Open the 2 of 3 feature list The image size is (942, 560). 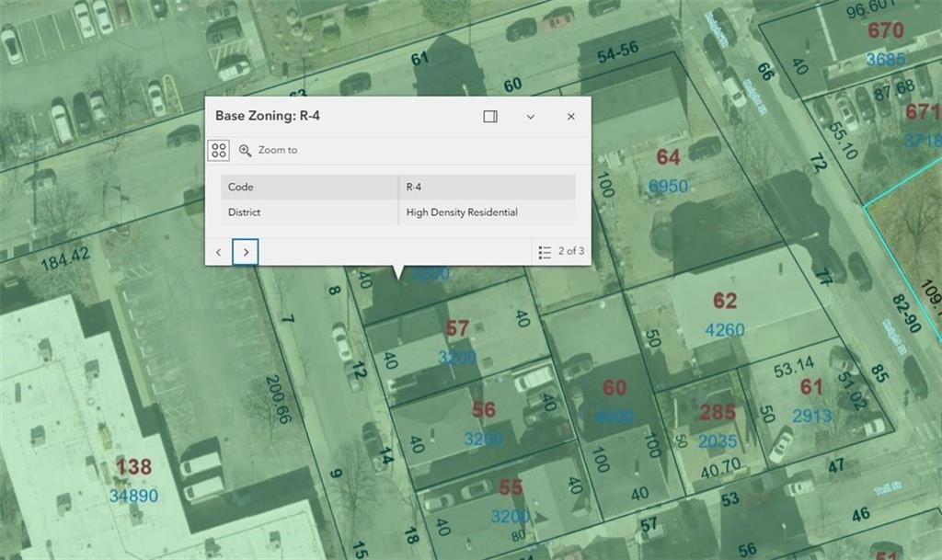tap(561, 251)
